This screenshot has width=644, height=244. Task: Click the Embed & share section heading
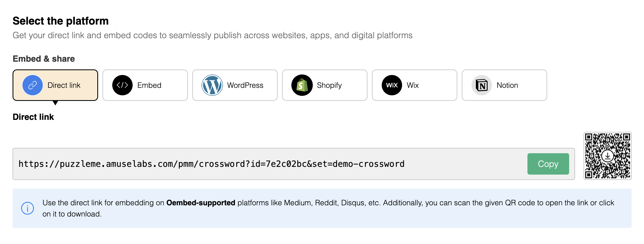click(x=44, y=59)
